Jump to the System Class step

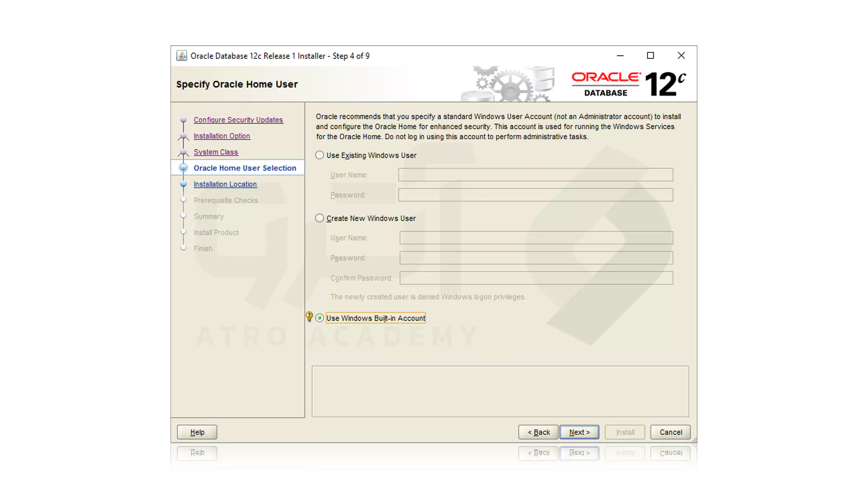pos(216,152)
